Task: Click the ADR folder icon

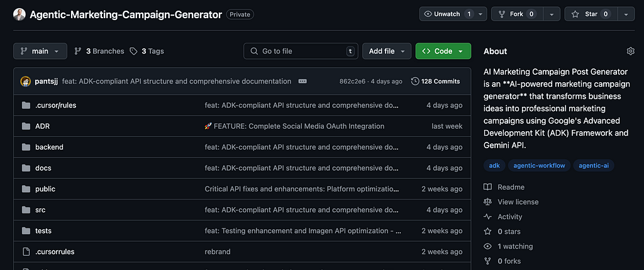Action: (x=26, y=126)
